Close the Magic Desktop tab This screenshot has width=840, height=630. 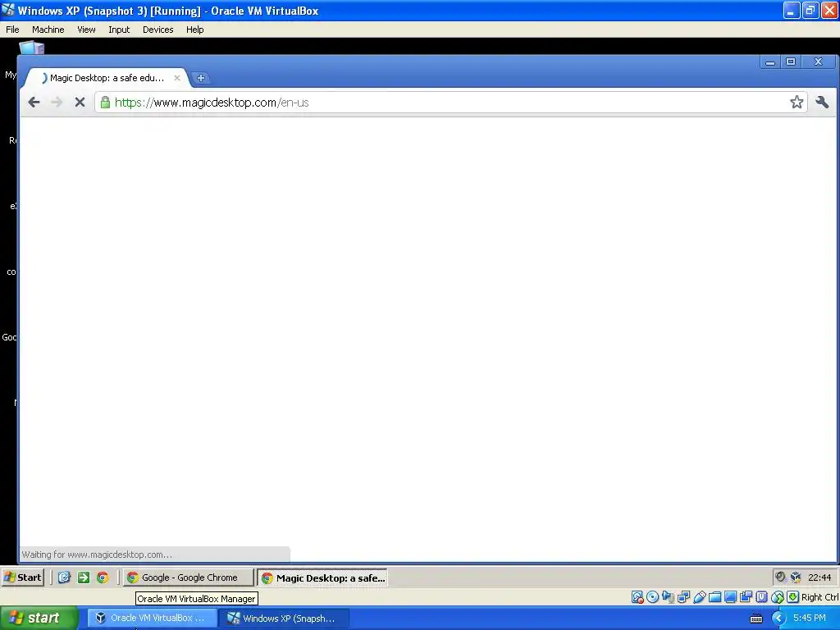pyautogui.click(x=177, y=78)
